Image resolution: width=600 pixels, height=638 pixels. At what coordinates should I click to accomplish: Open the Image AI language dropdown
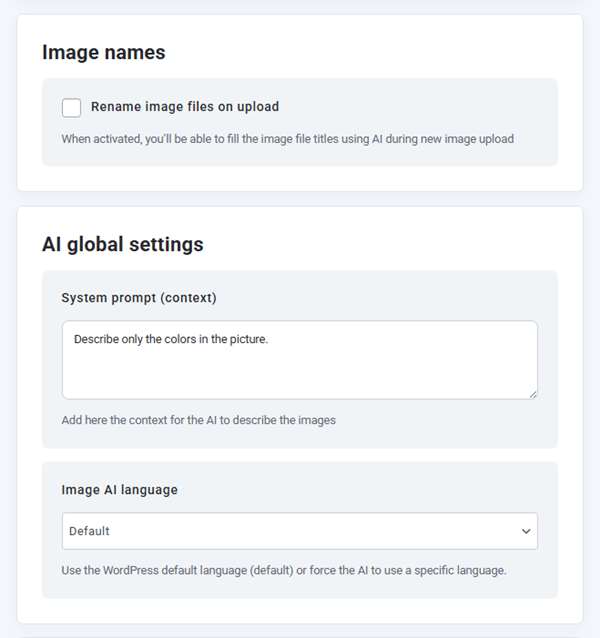pos(299,531)
